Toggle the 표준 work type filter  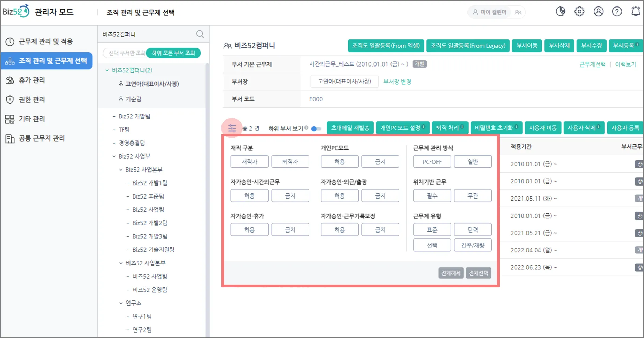pyautogui.click(x=432, y=230)
